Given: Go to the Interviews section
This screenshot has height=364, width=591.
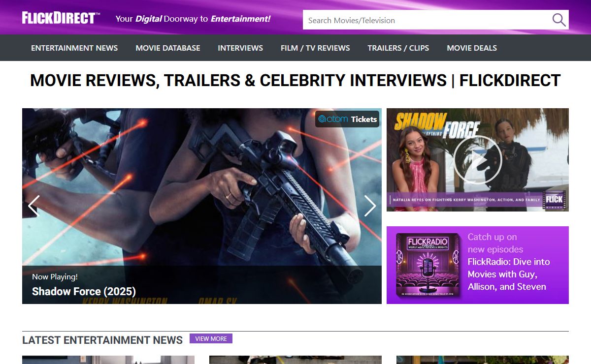Looking at the screenshot, I should coord(240,48).
